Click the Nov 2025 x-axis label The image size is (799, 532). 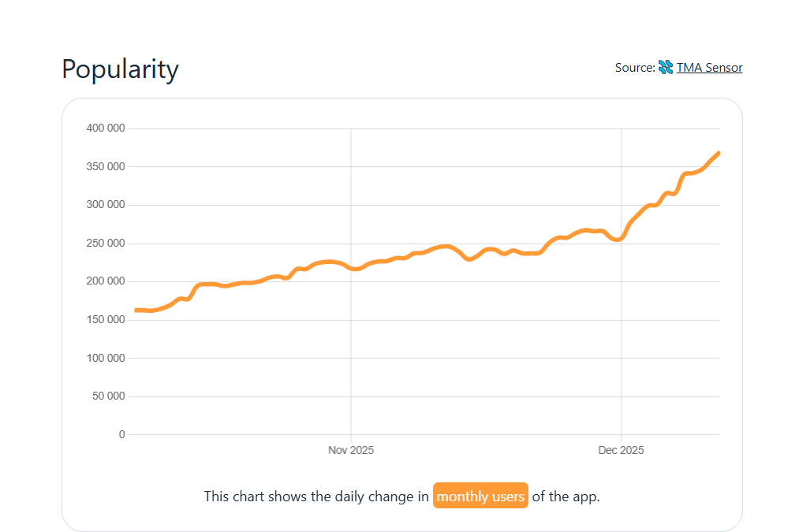(351, 451)
